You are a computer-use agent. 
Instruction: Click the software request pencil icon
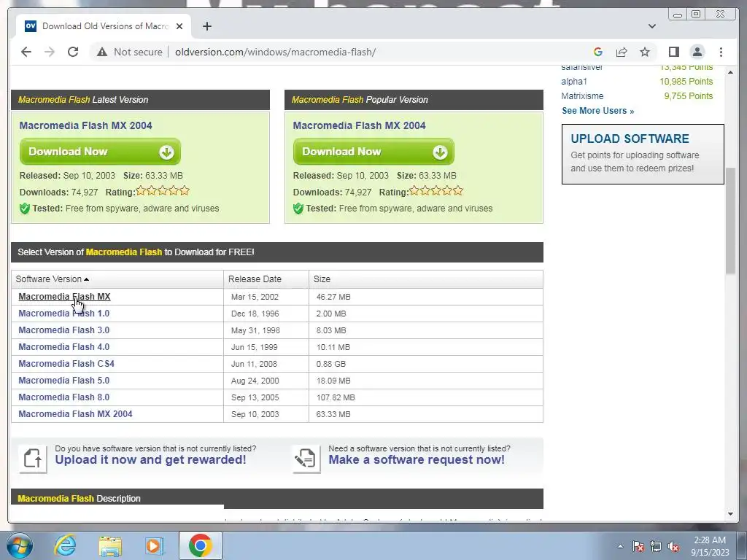(306, 459)
